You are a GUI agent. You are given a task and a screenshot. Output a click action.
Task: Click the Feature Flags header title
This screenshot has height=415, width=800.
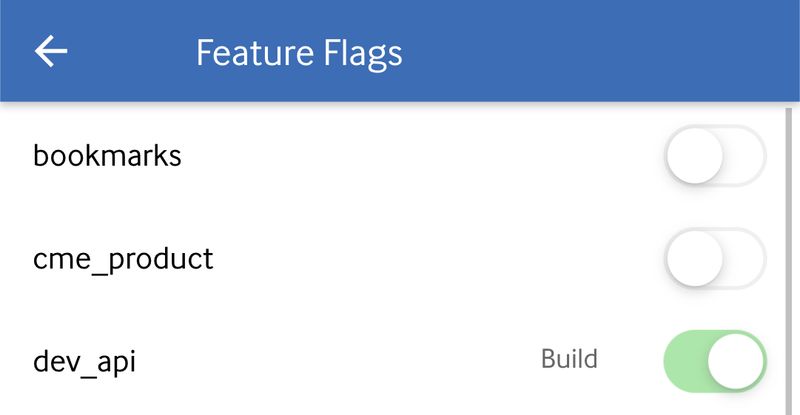[x=299, y=52]
